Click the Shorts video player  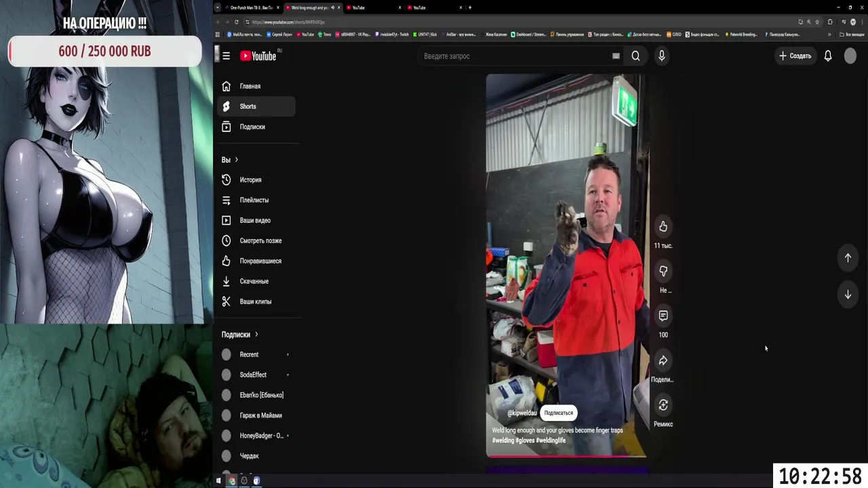[567, 264]
